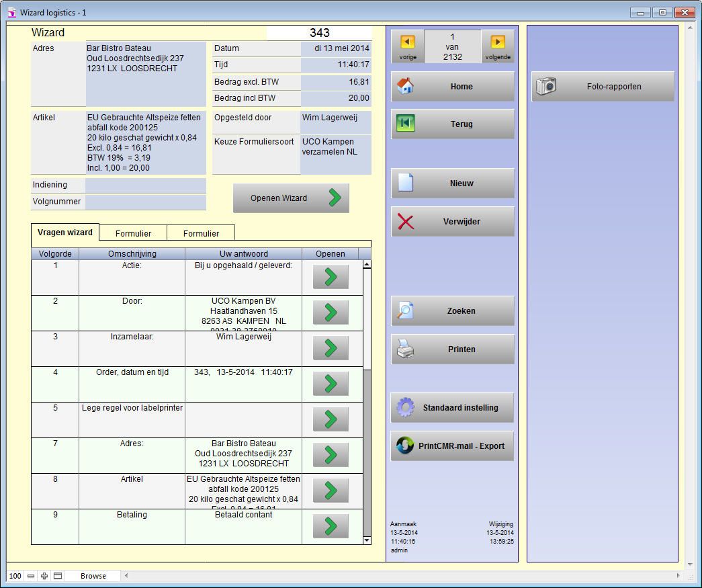Open search with the Zoeken magnifier icon

pos(404,310)
